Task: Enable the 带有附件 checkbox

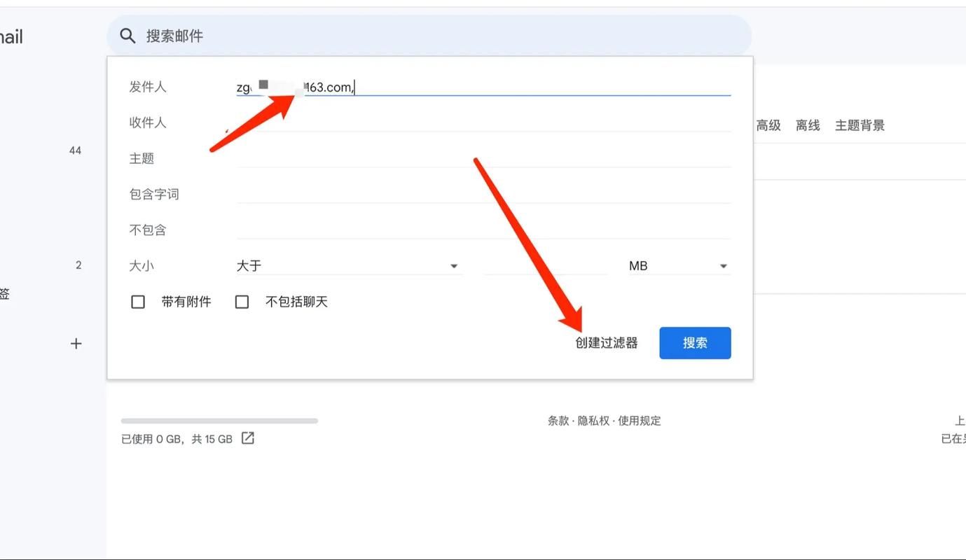Action: [x=138, y=302]
